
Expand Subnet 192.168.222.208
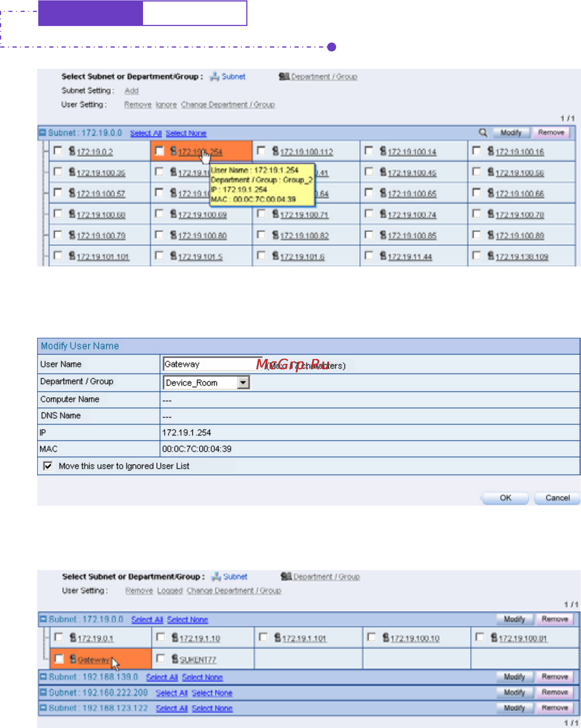43,692
